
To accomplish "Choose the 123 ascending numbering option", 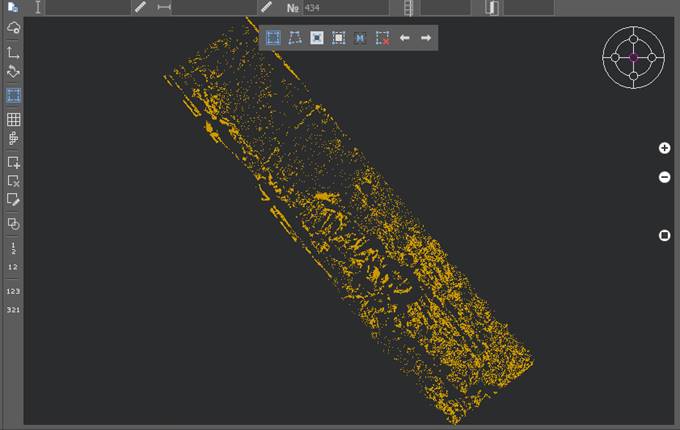I will pyautogui.click(x=13, y=291).
